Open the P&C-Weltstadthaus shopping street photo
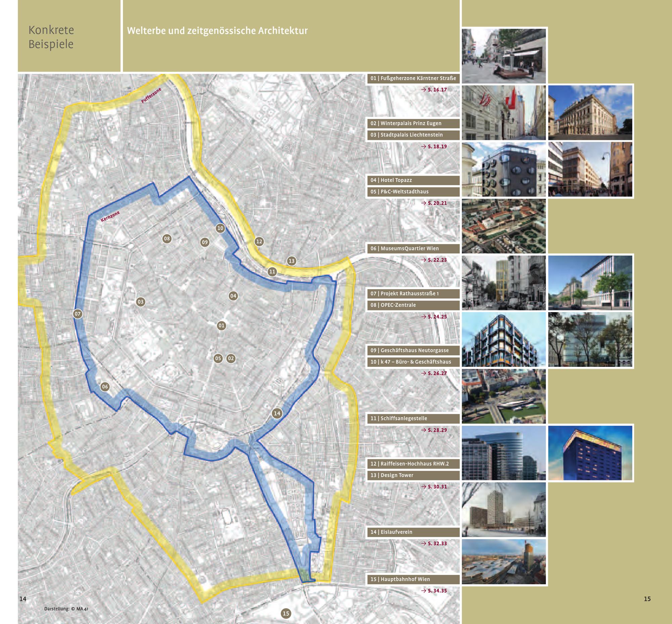Screen dimensions: 672x624 pos(590,169)
